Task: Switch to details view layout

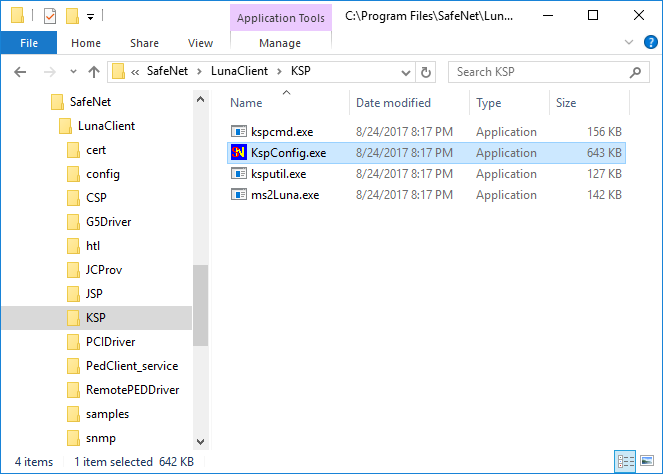Action: coord(626,462)
